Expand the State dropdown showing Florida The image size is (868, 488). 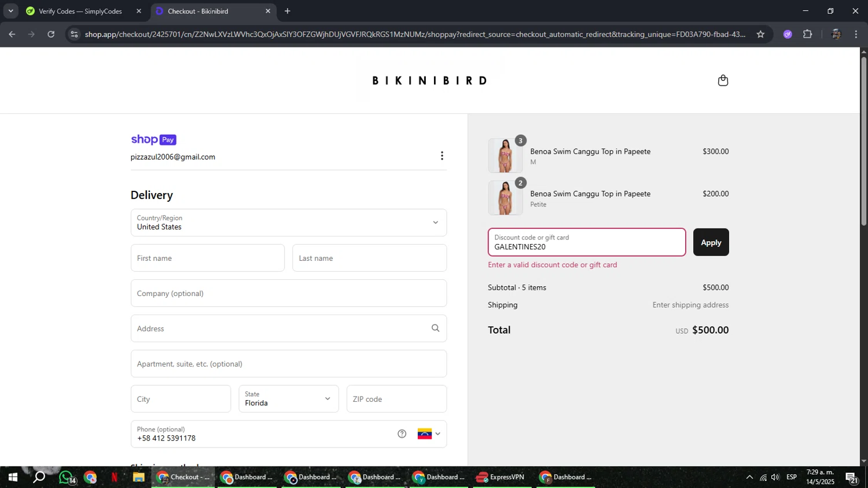(289, 399)
